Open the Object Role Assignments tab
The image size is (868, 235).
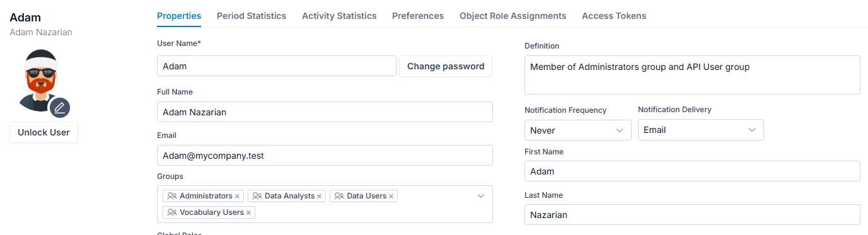[x=513, y=16]
